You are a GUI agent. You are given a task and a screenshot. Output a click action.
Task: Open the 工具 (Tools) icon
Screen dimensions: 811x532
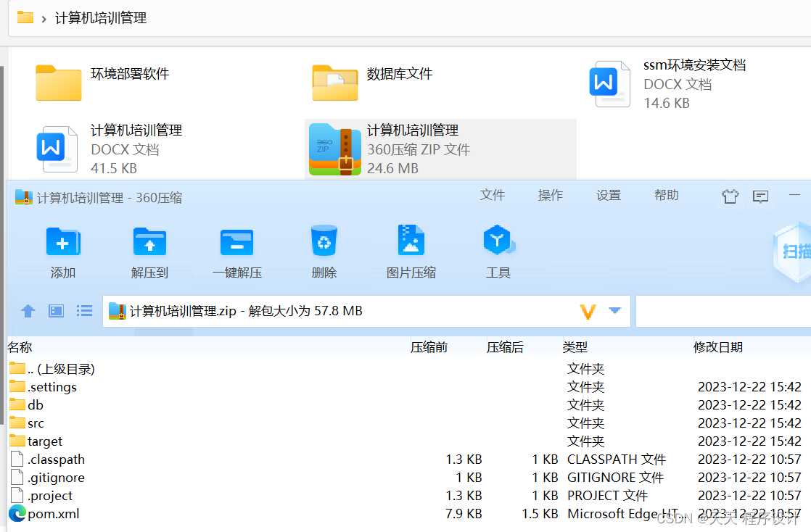pos(498,240)
